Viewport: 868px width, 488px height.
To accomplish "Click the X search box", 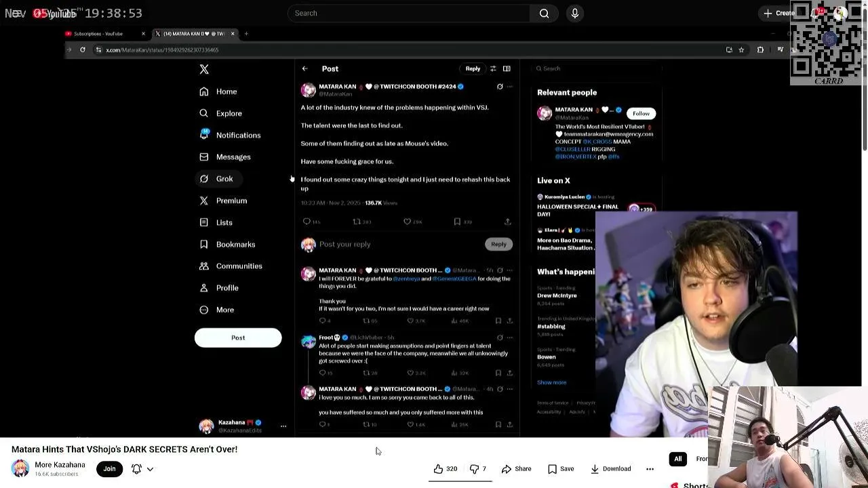I will pyautogui.click(x=597, y=68).
